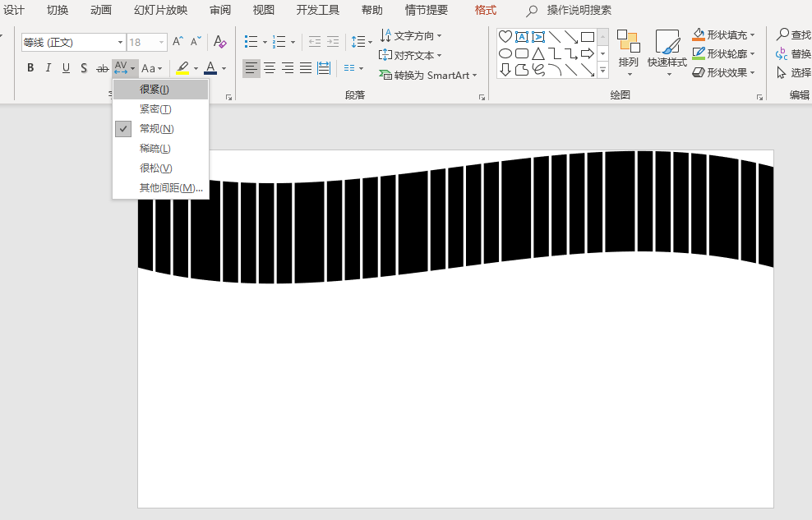Switch to the 格式 format tab

click(x=485, y=10)
